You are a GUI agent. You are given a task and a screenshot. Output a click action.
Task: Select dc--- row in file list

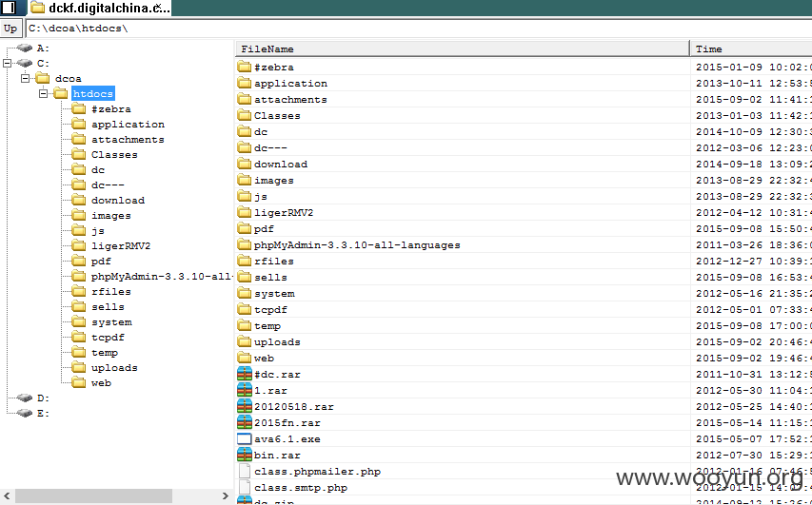524,148
